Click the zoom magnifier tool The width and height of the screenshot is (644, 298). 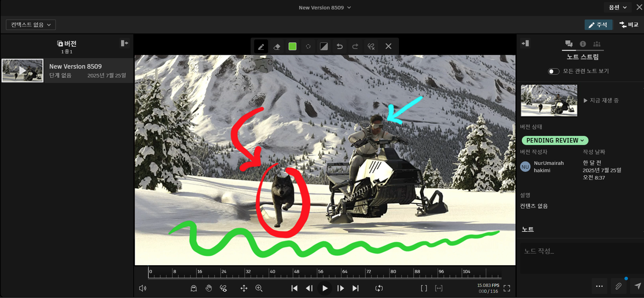click(x=259, y=288)
